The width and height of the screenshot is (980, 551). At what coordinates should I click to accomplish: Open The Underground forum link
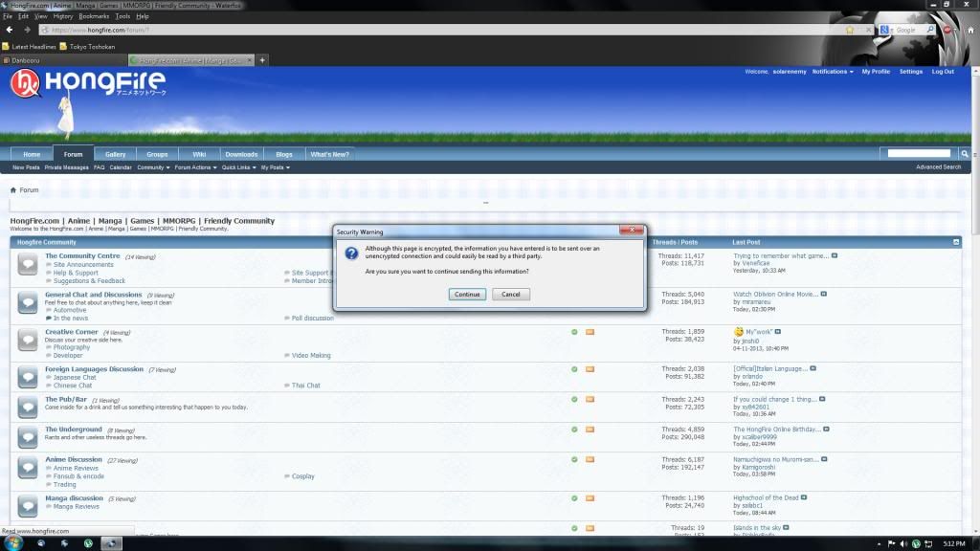73,430
